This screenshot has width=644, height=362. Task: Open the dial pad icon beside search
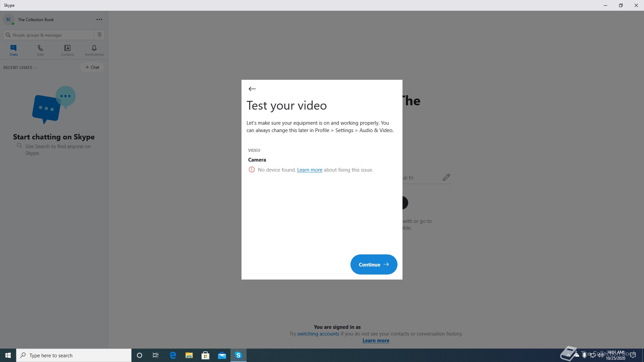100,35
